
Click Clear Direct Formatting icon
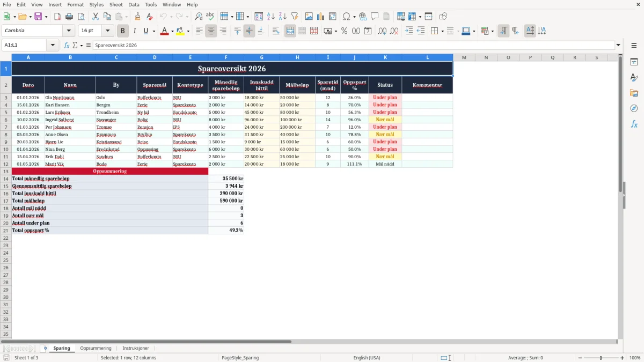click(150, 17)
